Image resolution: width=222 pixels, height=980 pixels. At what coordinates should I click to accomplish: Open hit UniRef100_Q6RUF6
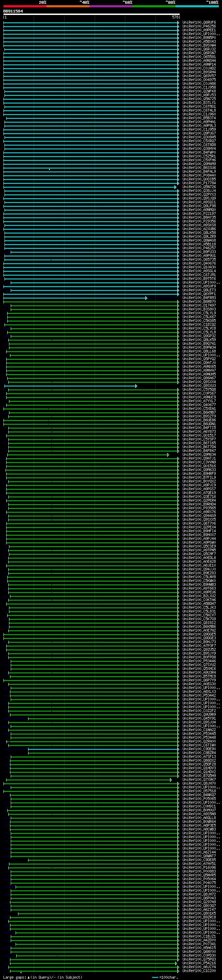[199, 23]
